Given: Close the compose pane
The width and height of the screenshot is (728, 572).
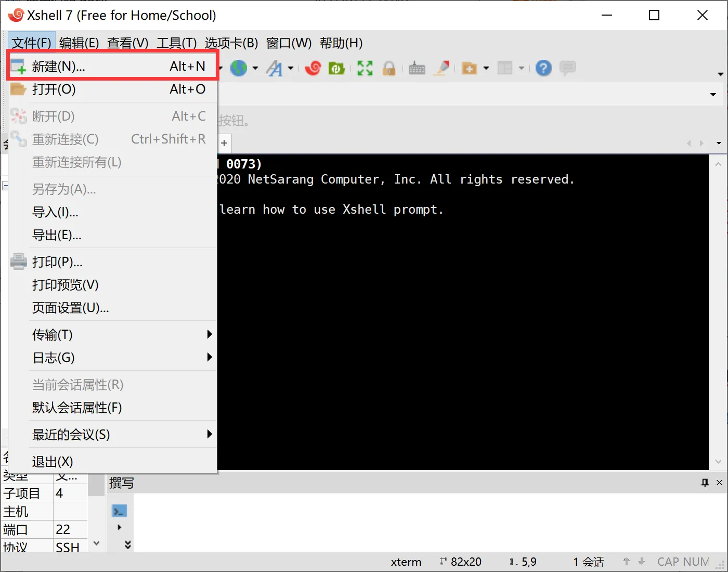Looking at the screenshot, I should pos(719,483).
